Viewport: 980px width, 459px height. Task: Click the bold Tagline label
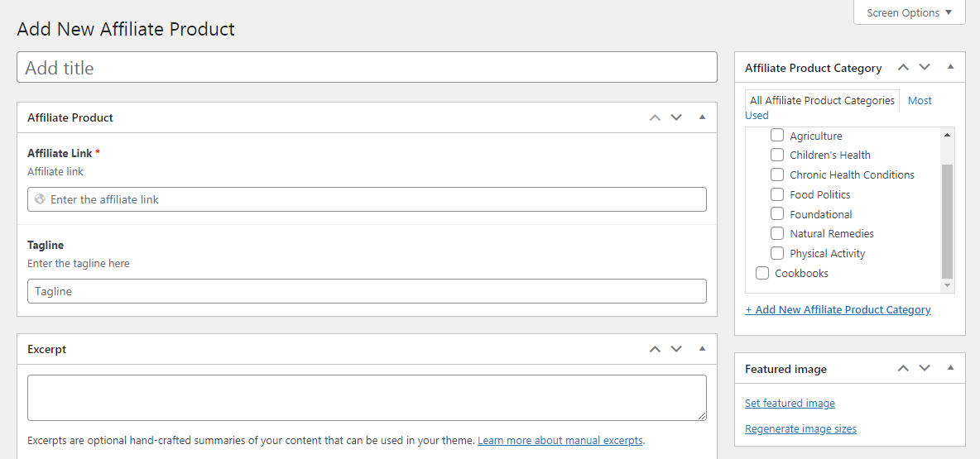click(x=46, y=246)
